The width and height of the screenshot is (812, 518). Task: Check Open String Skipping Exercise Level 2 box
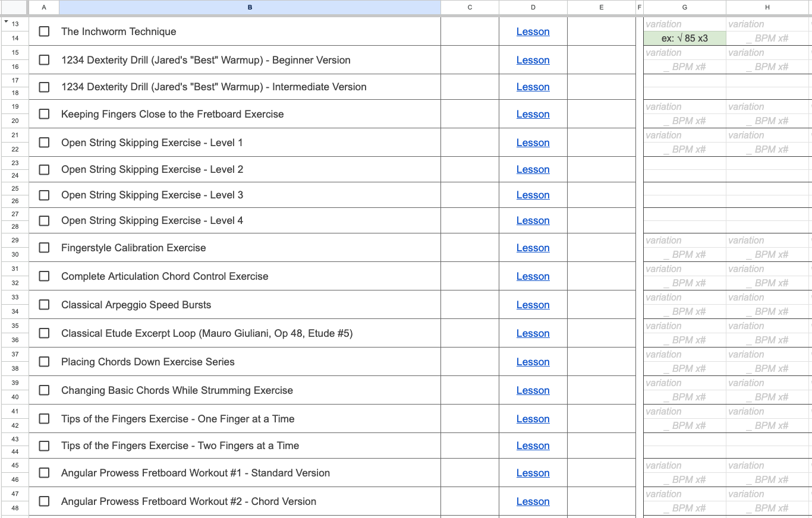click(44, 169)
